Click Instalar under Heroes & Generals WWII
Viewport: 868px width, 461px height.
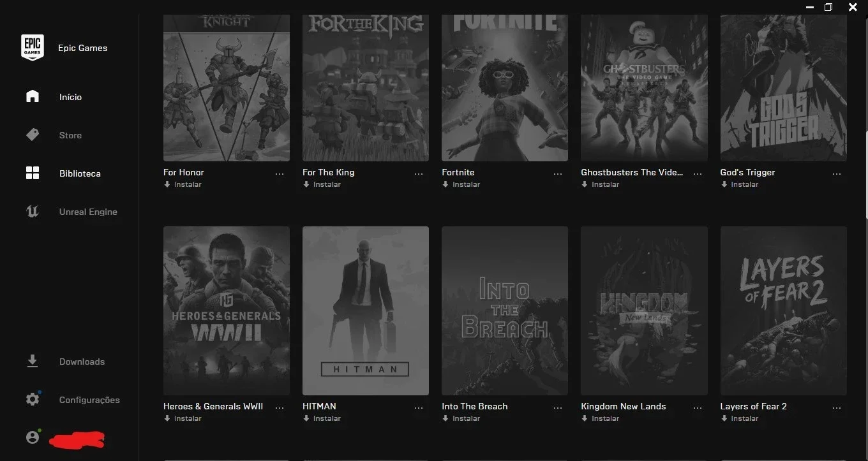(188, 418)
